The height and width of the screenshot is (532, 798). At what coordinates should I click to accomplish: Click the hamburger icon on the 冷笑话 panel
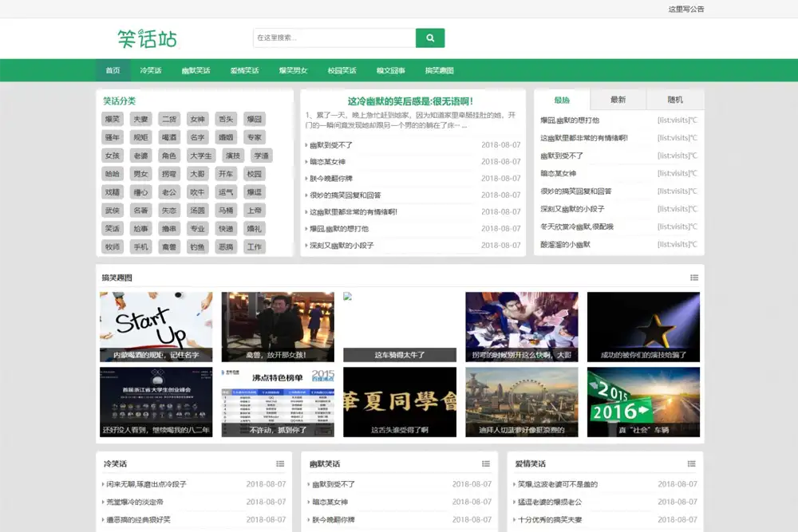(280, 463)
